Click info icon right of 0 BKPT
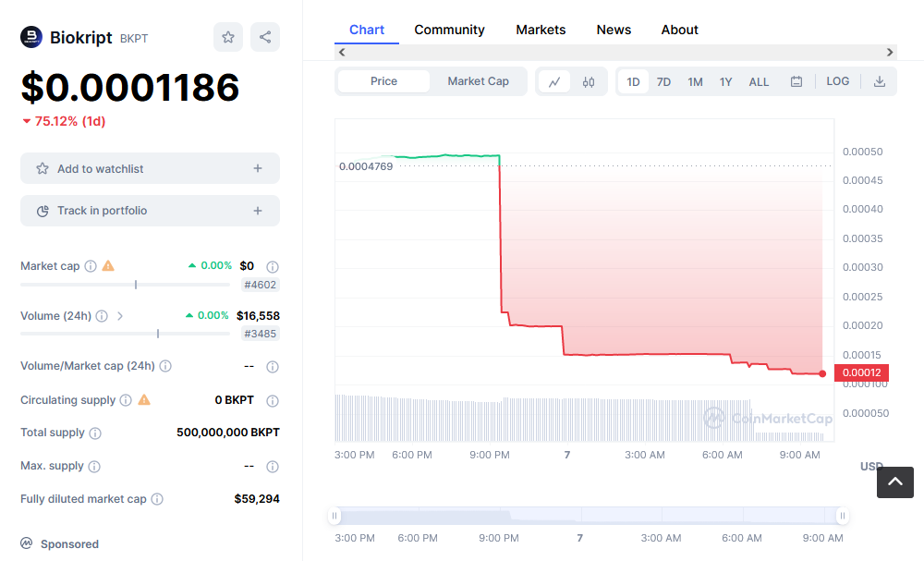 273,401
